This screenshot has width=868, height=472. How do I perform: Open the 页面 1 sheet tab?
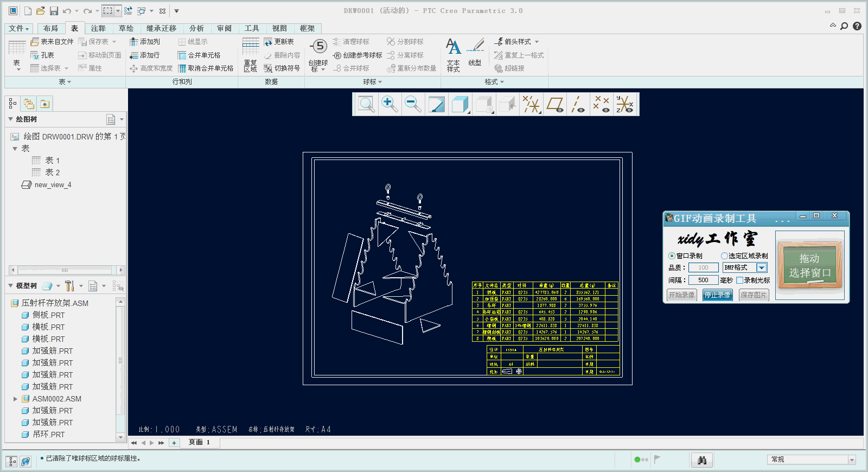point(199,443)
